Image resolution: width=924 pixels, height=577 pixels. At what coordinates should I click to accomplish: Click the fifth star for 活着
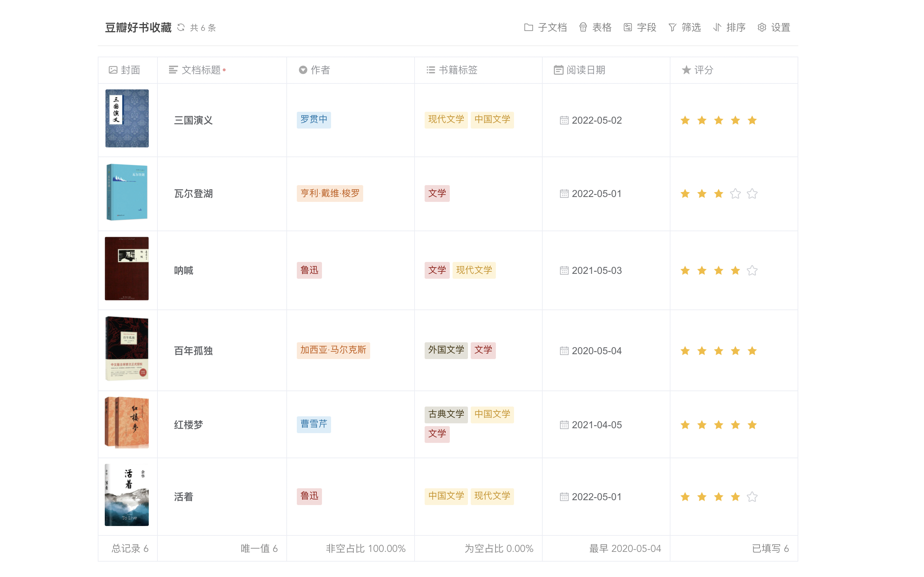[x=752, y=497]
